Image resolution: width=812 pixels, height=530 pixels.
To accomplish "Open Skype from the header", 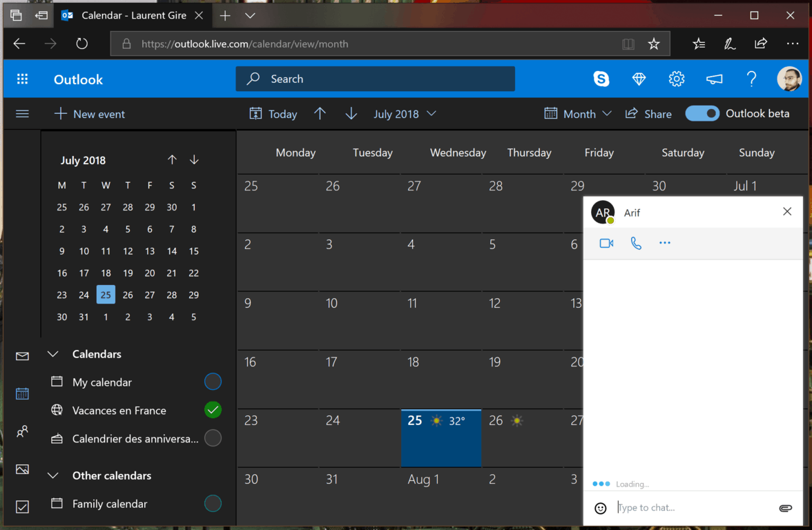I will tap(601, 79).
